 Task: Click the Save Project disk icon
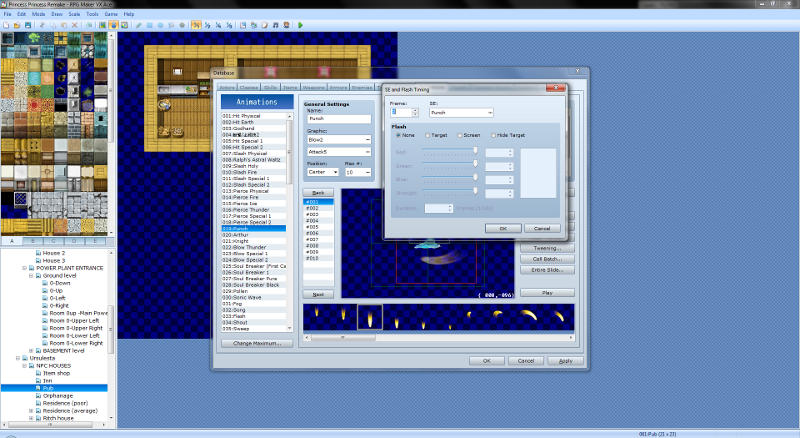25,24
